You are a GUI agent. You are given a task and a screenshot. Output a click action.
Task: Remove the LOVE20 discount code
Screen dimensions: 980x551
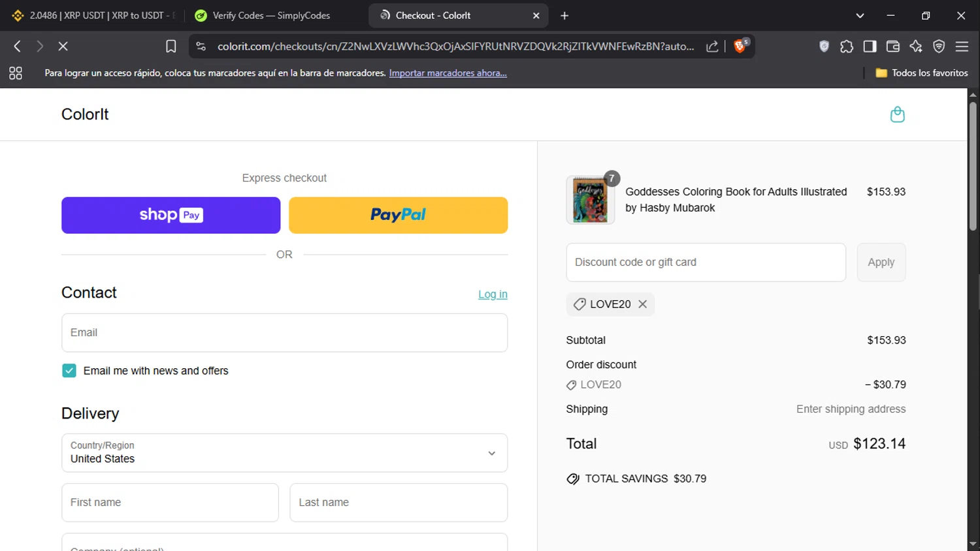pos(643,304)
